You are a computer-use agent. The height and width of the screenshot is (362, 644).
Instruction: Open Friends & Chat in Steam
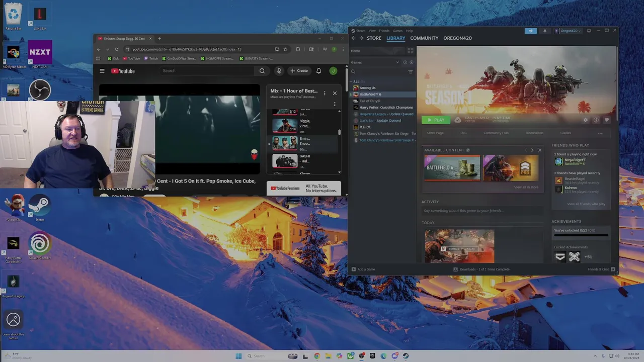coord(601,269)
